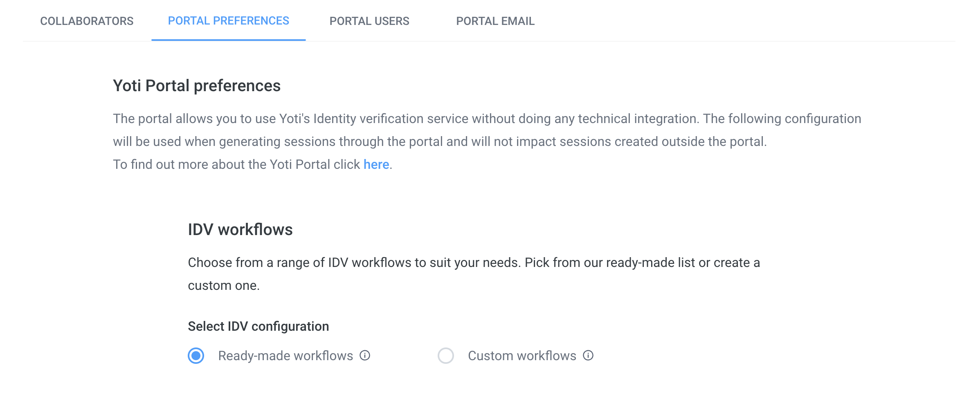Follow the blue "here" link
Viewport: 980px width, 399px height.
click(x=376, y=164)
